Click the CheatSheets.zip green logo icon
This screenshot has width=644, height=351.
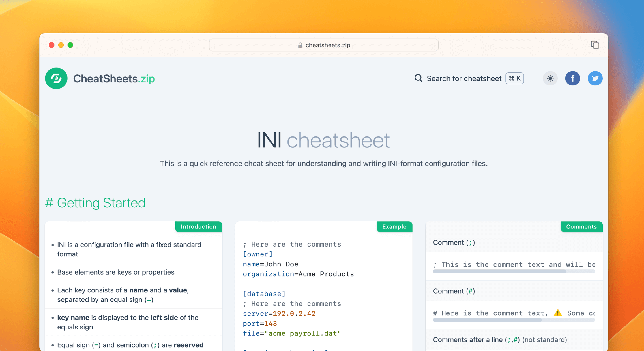56,78
